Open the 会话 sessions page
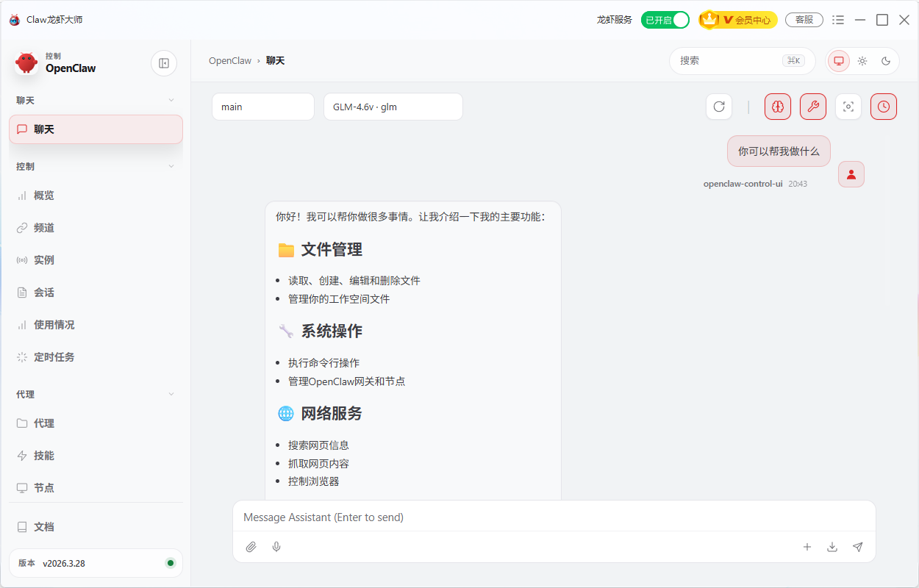 tap(96, 293)
